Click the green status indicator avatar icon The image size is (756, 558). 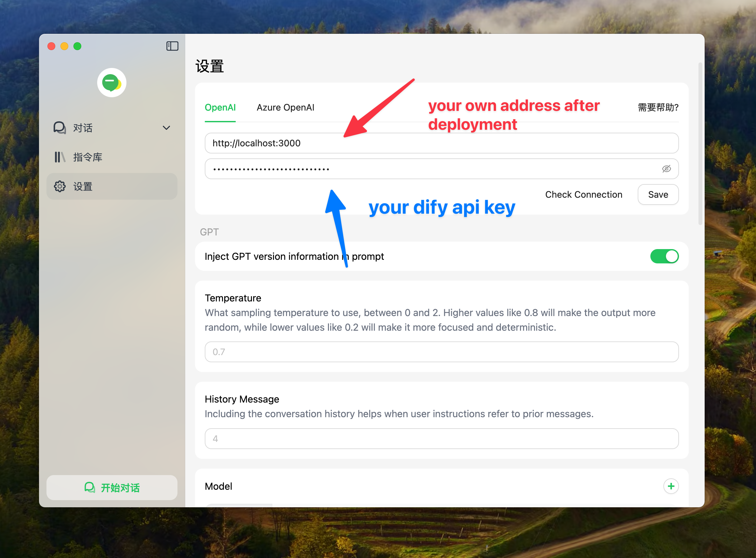tap(111, 82)
